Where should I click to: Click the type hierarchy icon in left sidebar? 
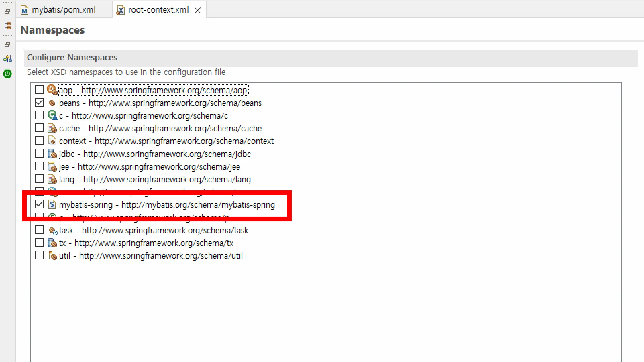7,26
